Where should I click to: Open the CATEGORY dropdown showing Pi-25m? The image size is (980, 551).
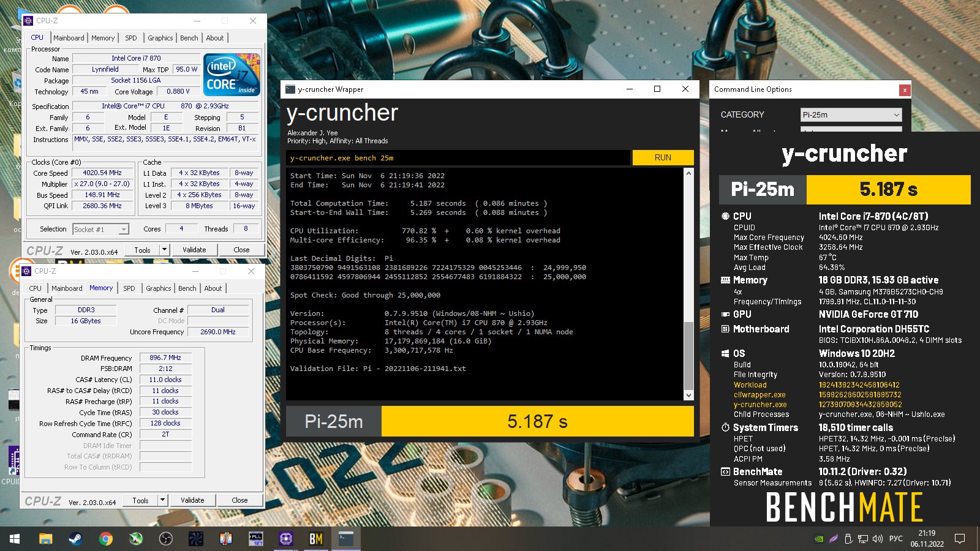(851, 114)
